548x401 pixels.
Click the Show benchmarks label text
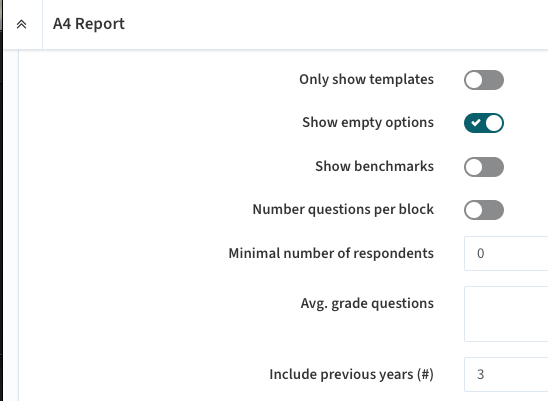tap(374, 166)
